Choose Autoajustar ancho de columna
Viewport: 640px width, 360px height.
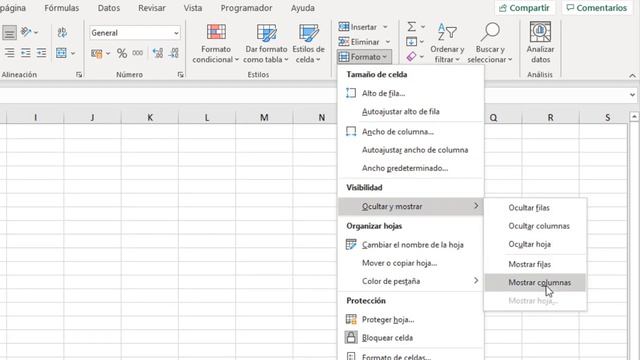(411, 150)
